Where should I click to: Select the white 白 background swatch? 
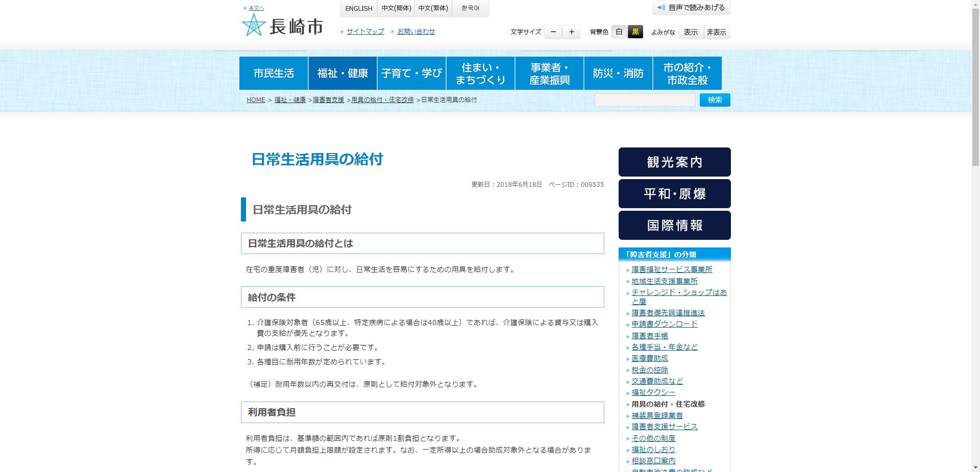[619, 32]
